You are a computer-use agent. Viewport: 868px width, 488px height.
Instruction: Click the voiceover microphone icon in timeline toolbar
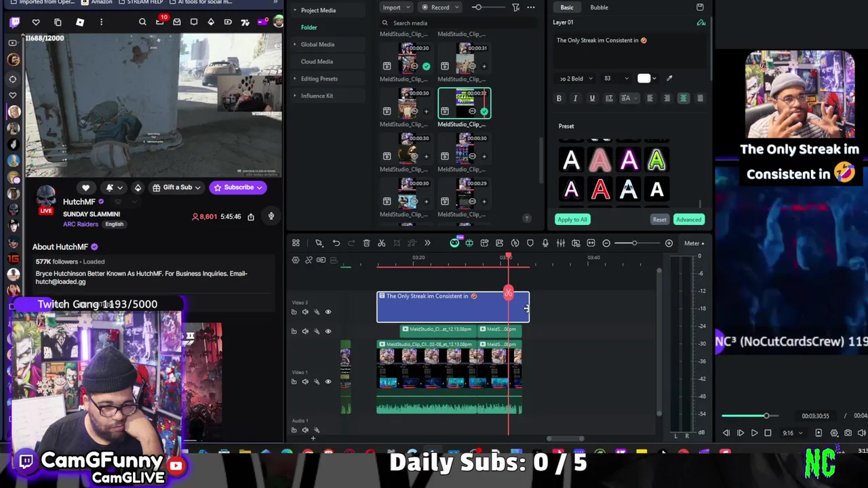(x=545, y=243)
